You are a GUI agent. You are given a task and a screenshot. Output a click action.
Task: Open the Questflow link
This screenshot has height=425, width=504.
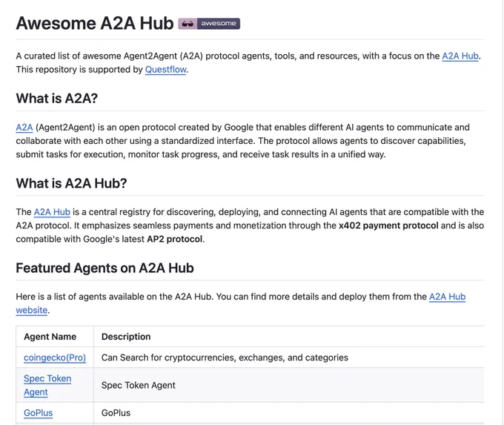(165, 70)
